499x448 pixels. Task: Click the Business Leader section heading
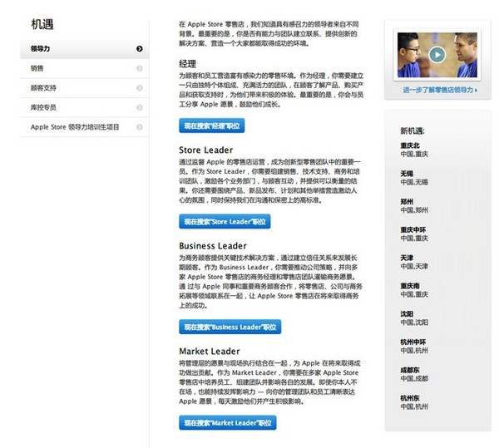213,246
